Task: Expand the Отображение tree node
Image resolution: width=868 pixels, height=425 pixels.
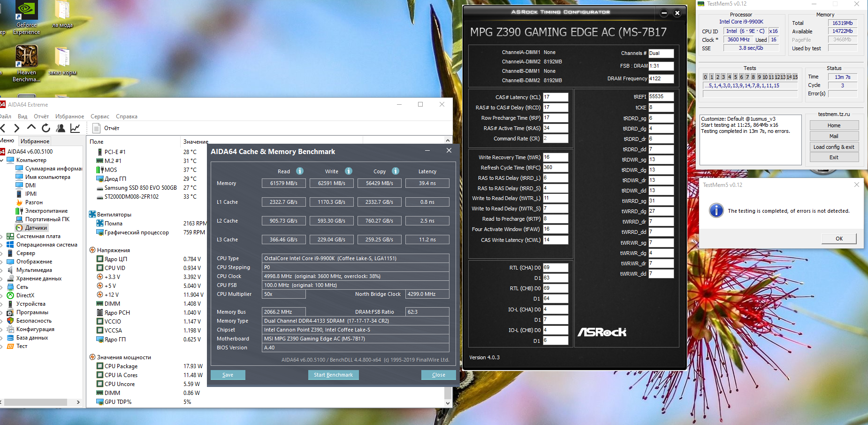Action: (x=2, y=262)
